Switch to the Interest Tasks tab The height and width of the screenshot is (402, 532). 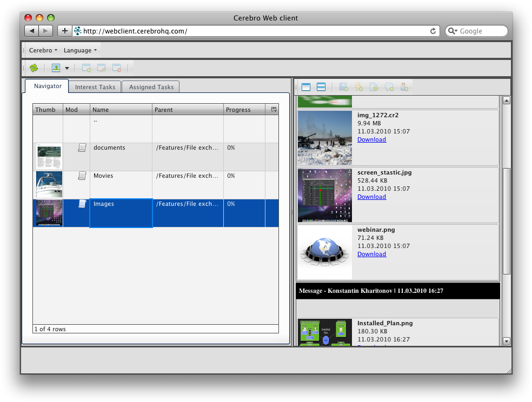click(95, 86)
